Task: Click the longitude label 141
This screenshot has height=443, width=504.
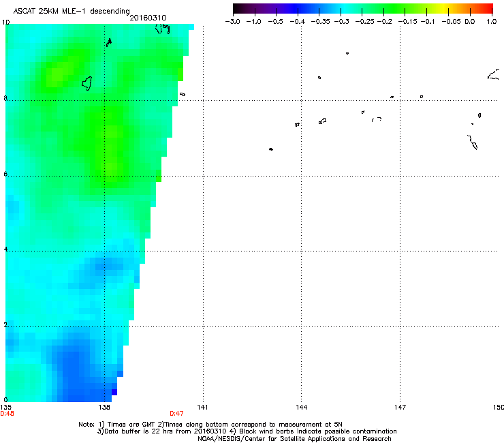Action: point(202,408)
